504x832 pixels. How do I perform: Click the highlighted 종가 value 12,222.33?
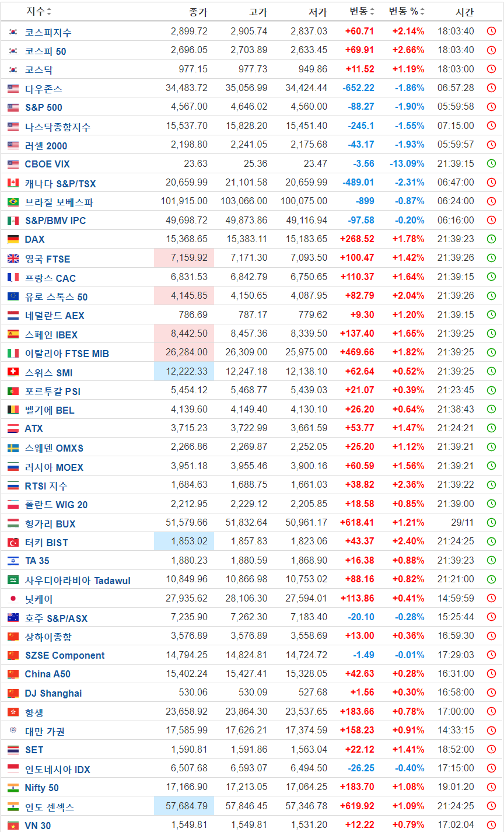pos(184,371)
